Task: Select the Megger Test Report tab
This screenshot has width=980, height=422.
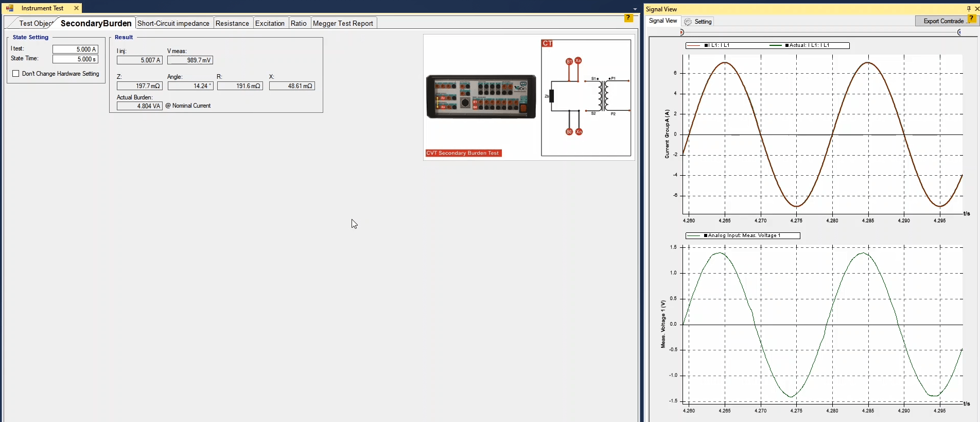Action: pyautogui.click(x=343, y=23)
